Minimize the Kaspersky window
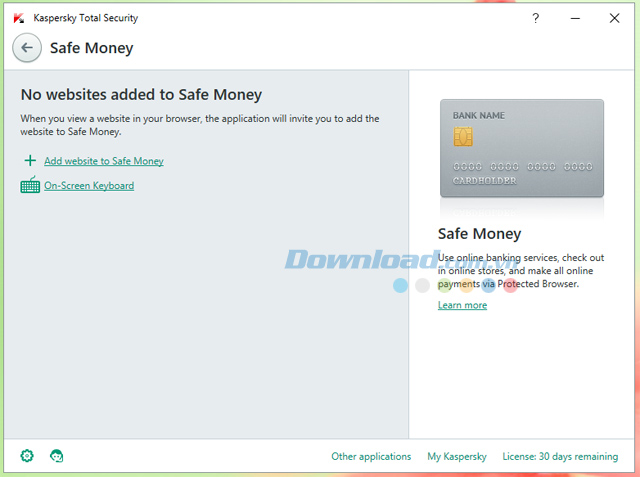This screenshot has height=477, width=640. (575, 18)
